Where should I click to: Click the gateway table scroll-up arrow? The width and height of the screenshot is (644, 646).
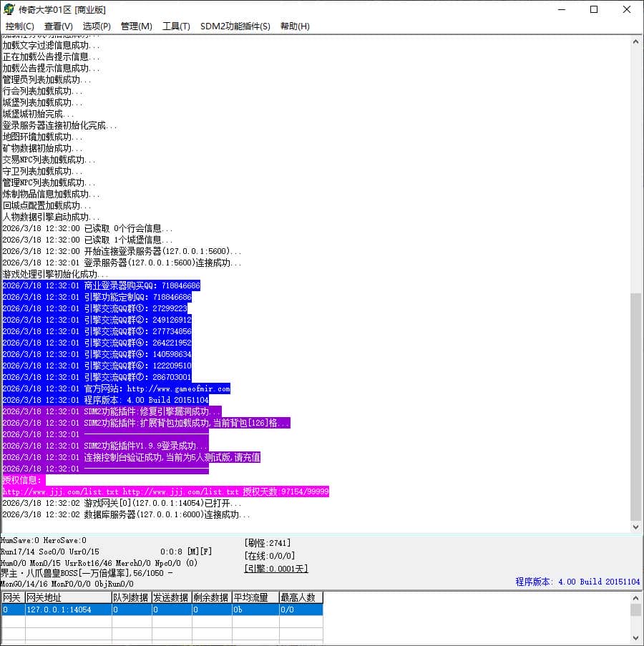[x=635, y=598]
